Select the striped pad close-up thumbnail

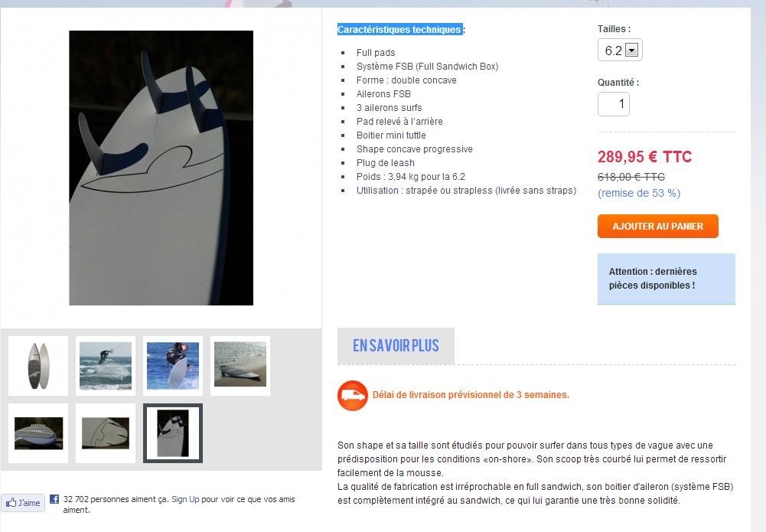tap(38, 433)
